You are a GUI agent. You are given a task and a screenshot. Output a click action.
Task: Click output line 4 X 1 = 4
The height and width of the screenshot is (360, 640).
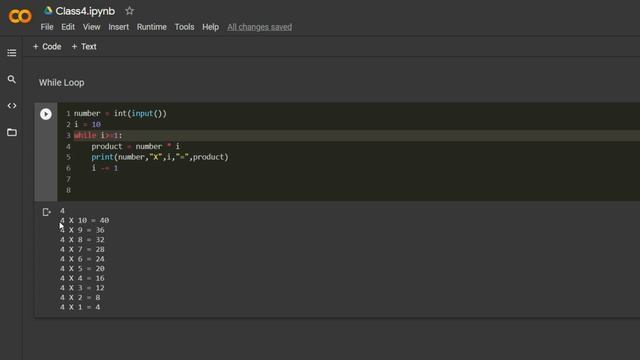point(80,307)
